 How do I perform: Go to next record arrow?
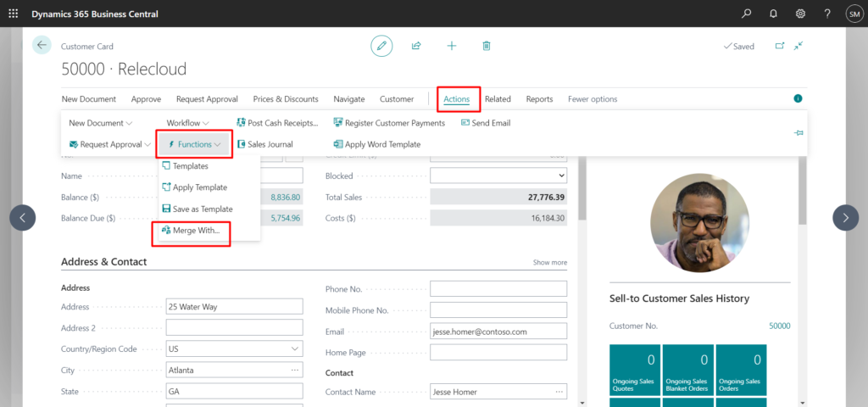(x=845, y=218)
